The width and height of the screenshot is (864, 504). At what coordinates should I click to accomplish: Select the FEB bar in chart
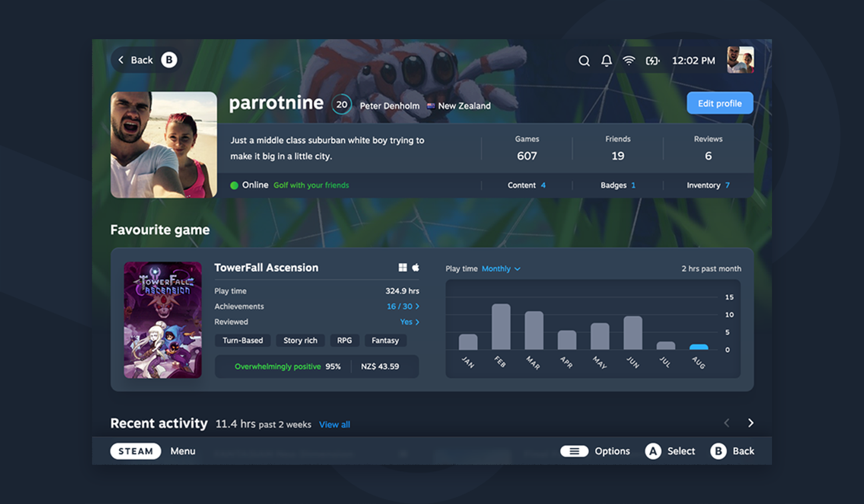click(x=501, y=326)
